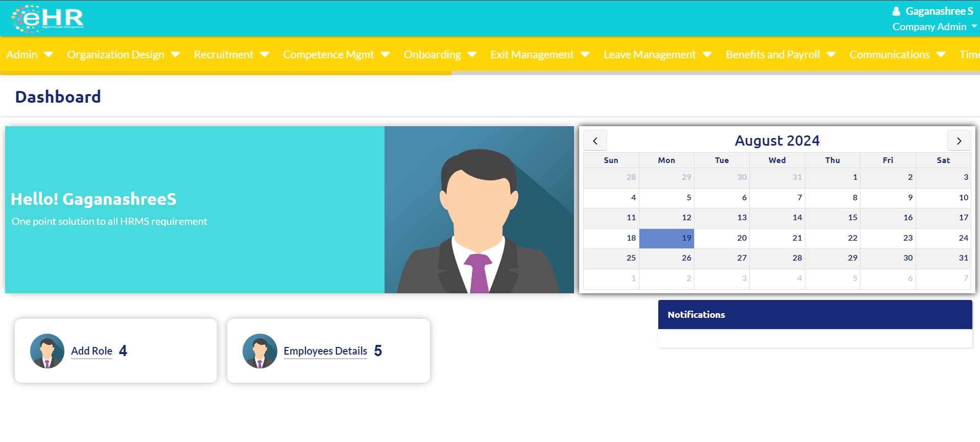This screenshot has width=980, height=442.
Task: Open the Recruitment dropdown
Action: click(x=231, y=55)
